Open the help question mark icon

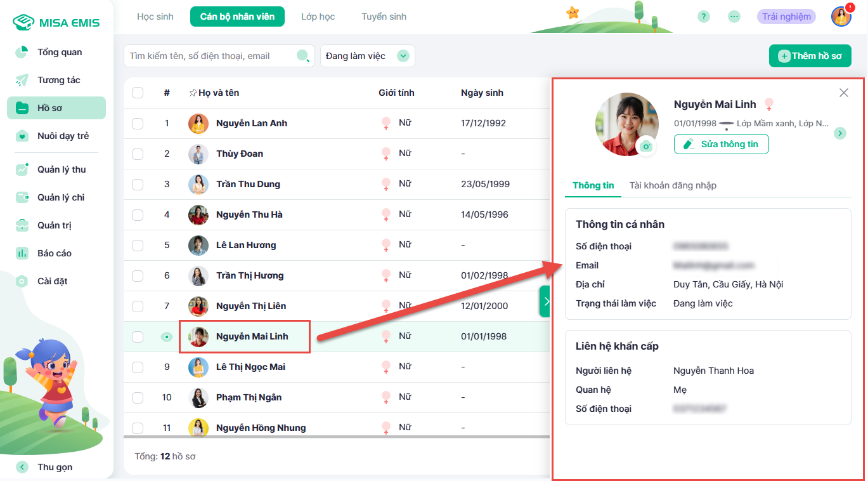point(703,17)
